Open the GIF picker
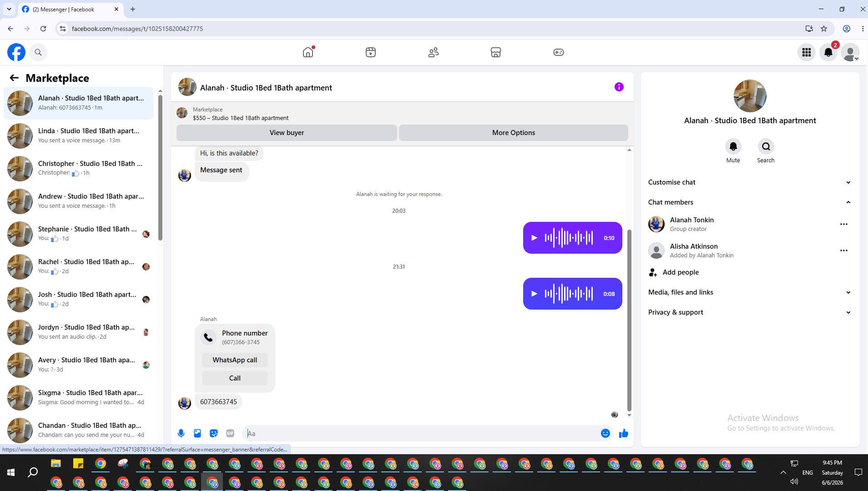 (x=230, y=433)
